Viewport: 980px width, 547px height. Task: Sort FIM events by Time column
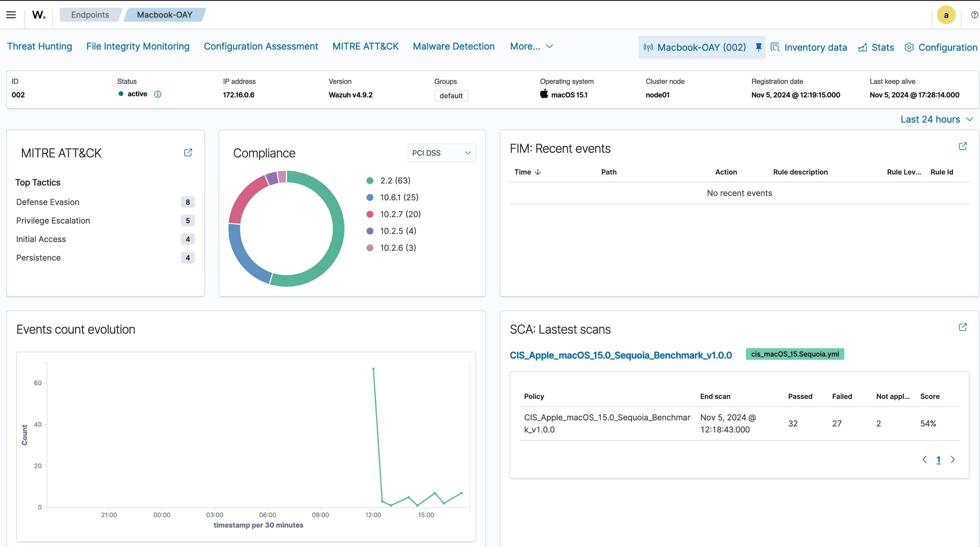tap(527, 172)
